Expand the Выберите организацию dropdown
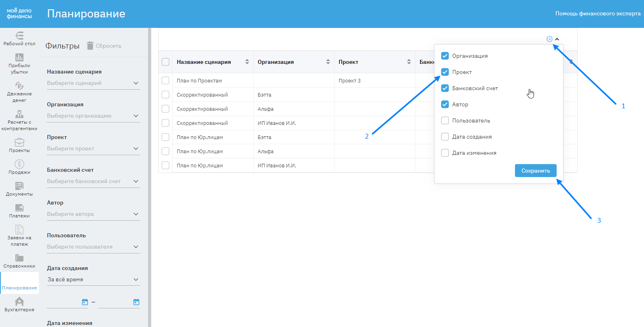Viewport: 644px width, 327px height. pos(93,116)
